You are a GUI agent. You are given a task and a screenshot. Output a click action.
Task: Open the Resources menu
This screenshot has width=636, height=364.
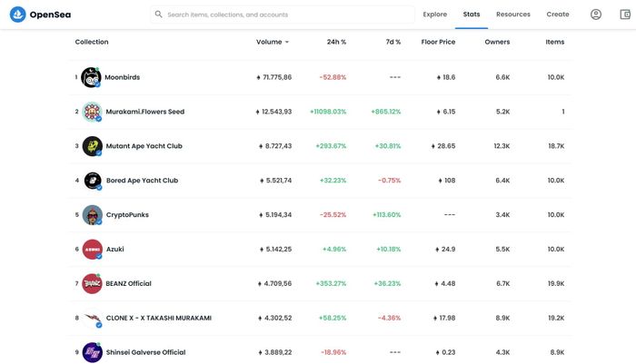[513, 15]
